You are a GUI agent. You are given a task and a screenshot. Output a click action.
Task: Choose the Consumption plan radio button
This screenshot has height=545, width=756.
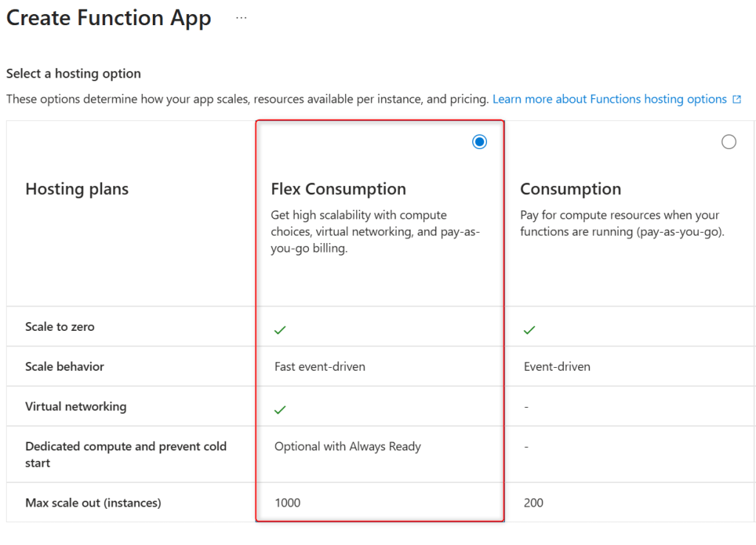point(729,142)
